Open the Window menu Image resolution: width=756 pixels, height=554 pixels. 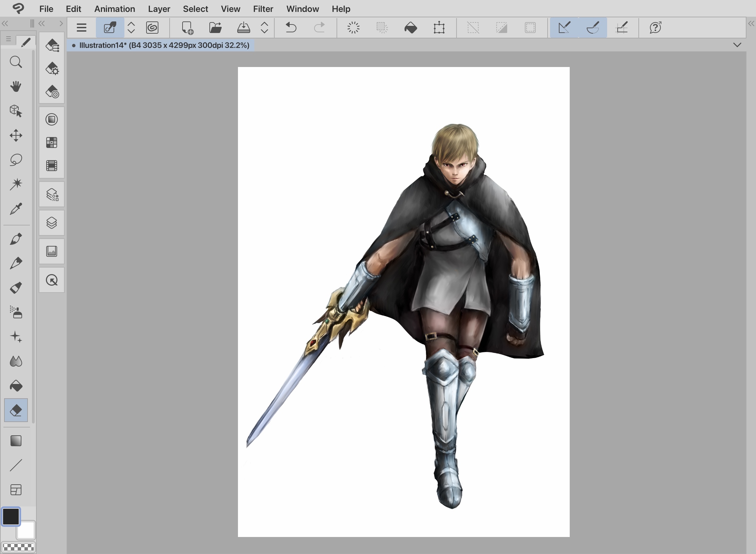[x=303, y=9]
